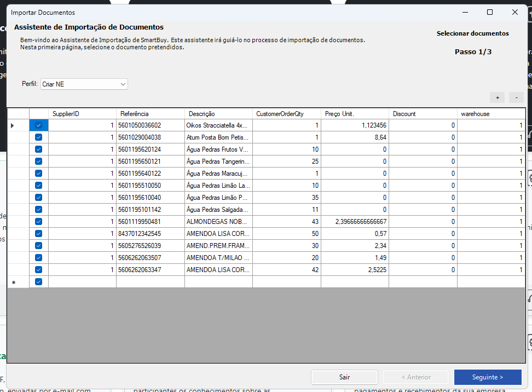Toggle checkbox for Atum Posta Bom Petisco row
The height and width of the screenshot is (392, 532).
38,137
